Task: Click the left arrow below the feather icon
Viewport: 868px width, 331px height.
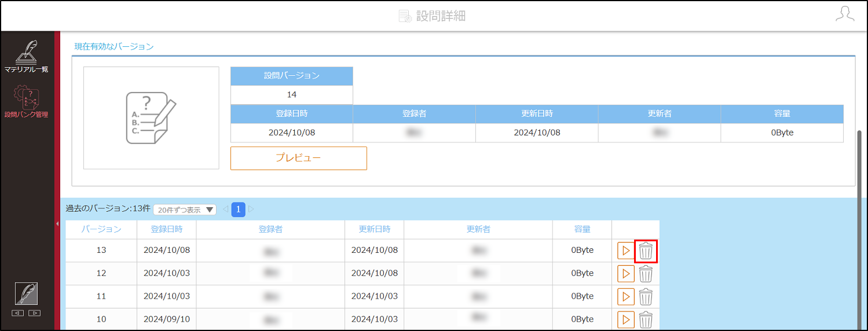Action: (18, 313)
